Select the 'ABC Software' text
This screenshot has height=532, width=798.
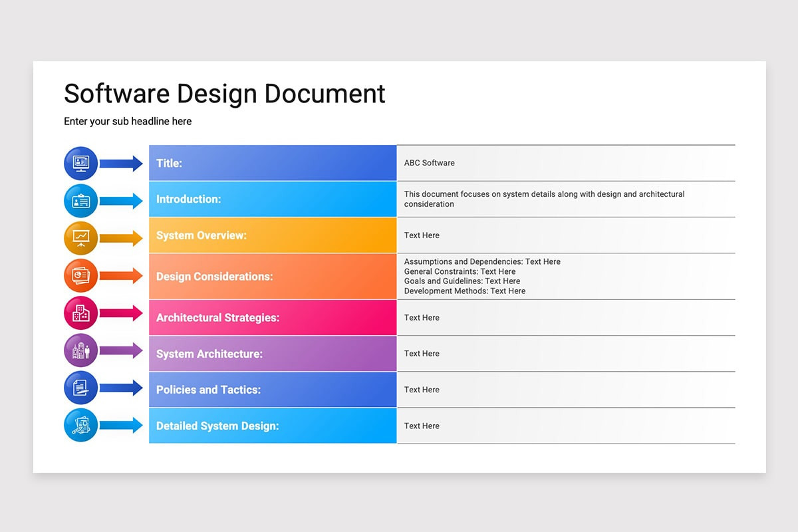(430, 163)
